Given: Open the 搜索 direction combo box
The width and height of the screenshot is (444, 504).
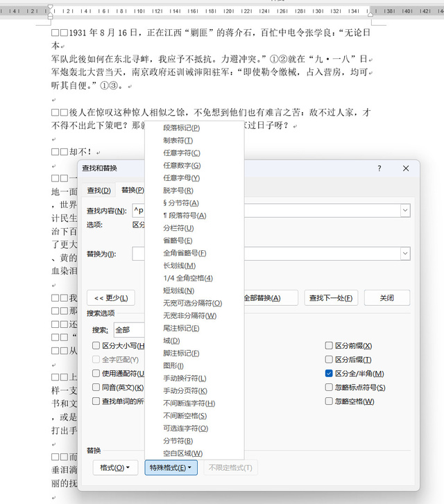Looking at the screenshot, I should [x=129, y=330].
